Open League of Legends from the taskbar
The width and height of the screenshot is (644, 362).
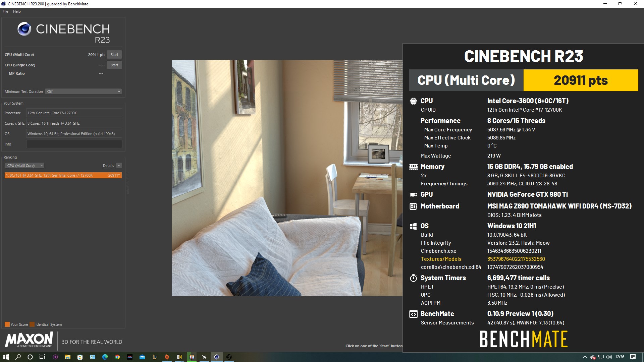coord(155,357)
